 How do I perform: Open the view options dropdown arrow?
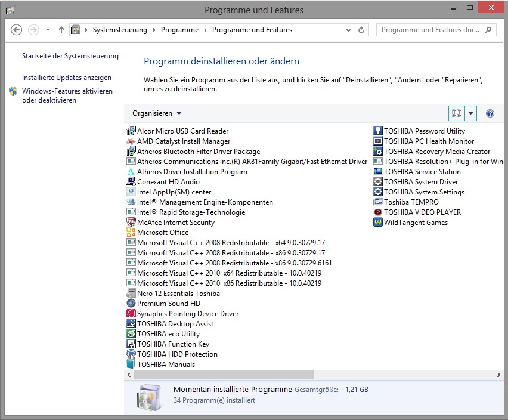click(x=471, y=113)
